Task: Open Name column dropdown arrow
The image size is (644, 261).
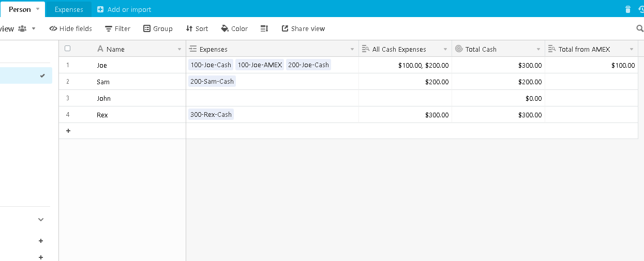Action: coord(179,49)
